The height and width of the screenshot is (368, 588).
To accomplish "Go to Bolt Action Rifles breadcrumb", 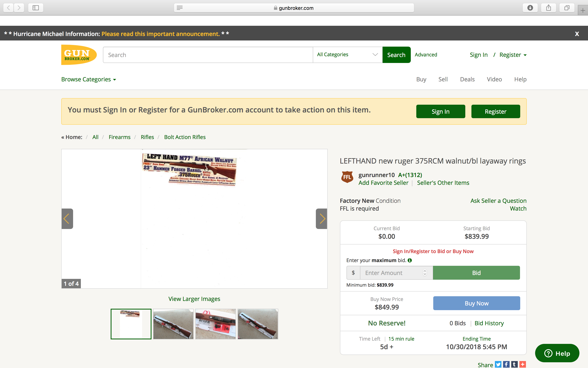I will click(185, 137).
